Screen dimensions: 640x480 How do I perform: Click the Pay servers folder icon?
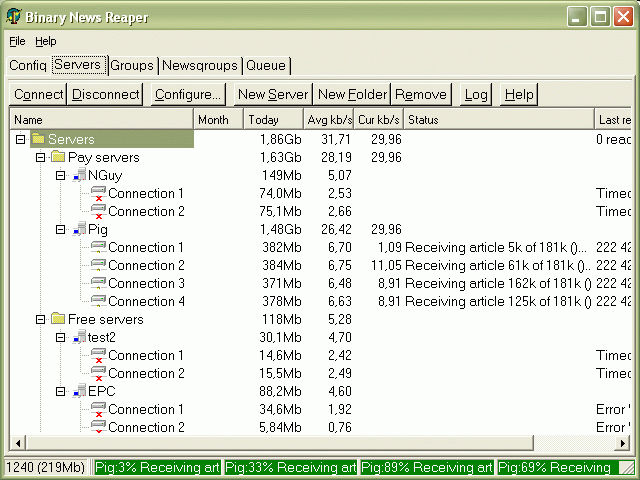click(x=58, y=157)
